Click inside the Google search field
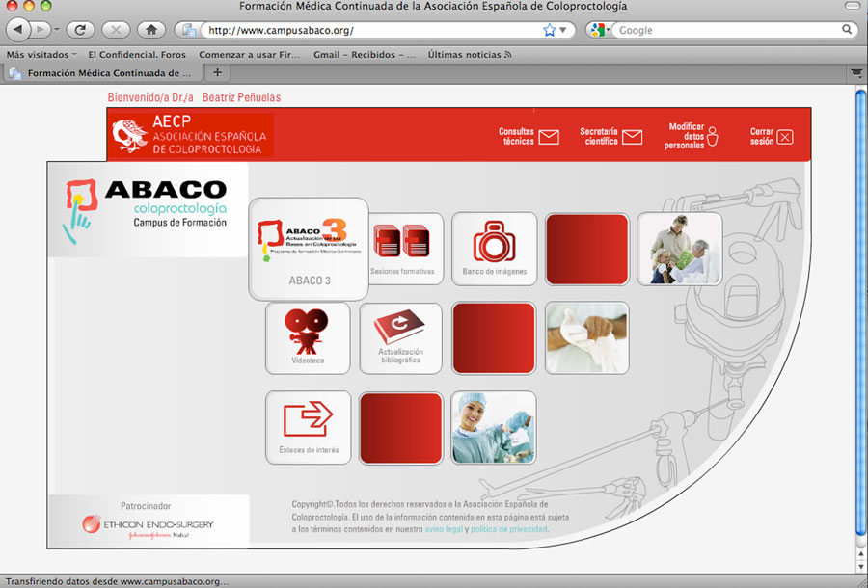 point(728,30)
